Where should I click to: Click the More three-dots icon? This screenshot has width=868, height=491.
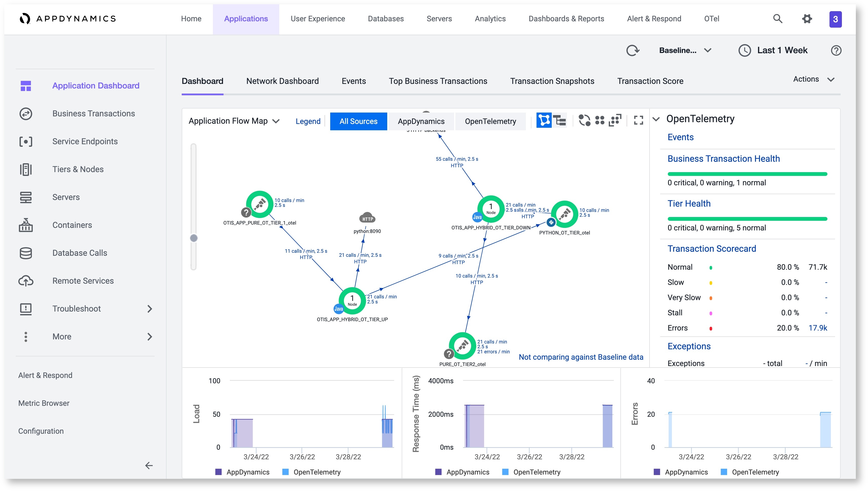click(26, 337)
